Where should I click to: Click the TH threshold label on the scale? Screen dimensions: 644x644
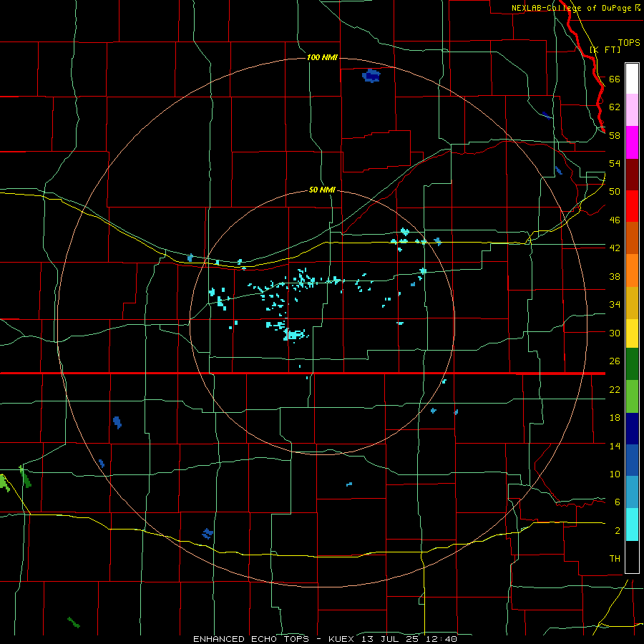coord(615,559)
